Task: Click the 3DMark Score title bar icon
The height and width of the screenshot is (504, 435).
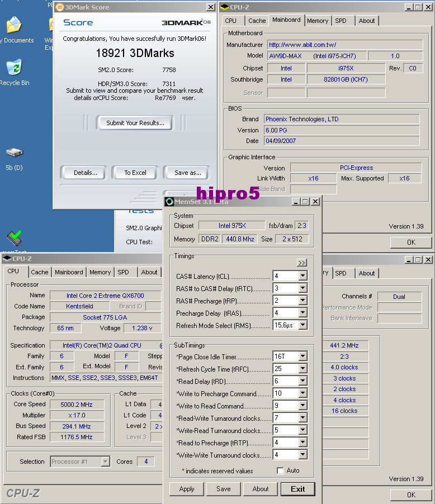Action: click(59, 7)
